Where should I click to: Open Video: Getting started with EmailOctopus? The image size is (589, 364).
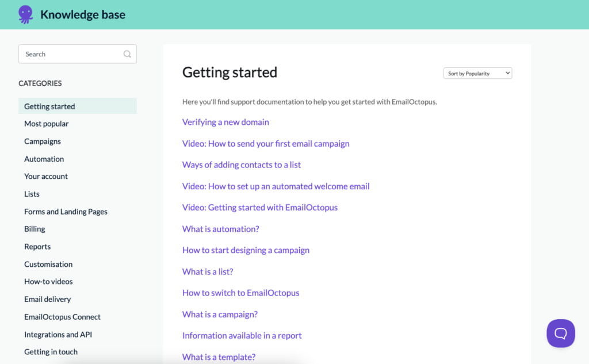[x=260, y=208]
